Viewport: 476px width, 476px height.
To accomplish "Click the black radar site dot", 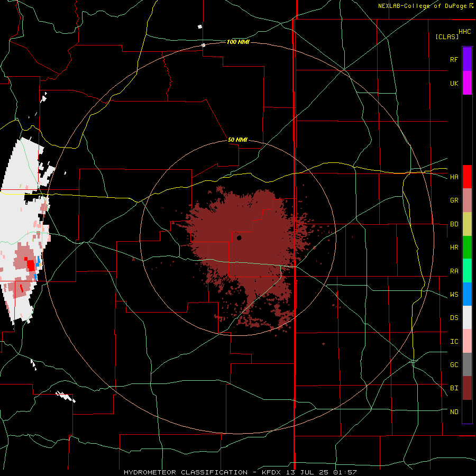I will pyautogui.click(x=239, y=238).
